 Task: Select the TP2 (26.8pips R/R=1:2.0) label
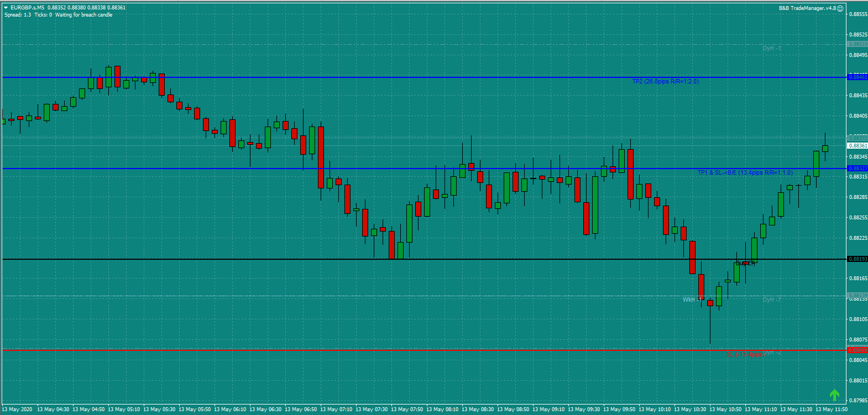click(666, 81)
